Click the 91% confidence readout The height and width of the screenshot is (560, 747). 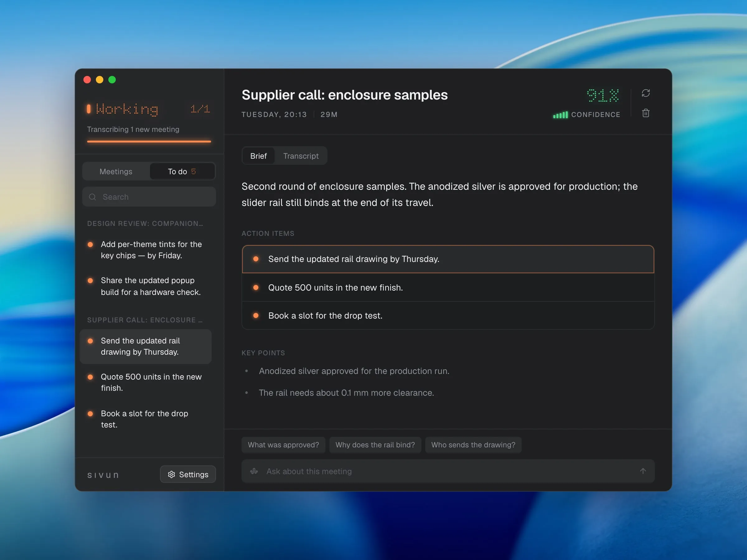click(x=603, y=96)
